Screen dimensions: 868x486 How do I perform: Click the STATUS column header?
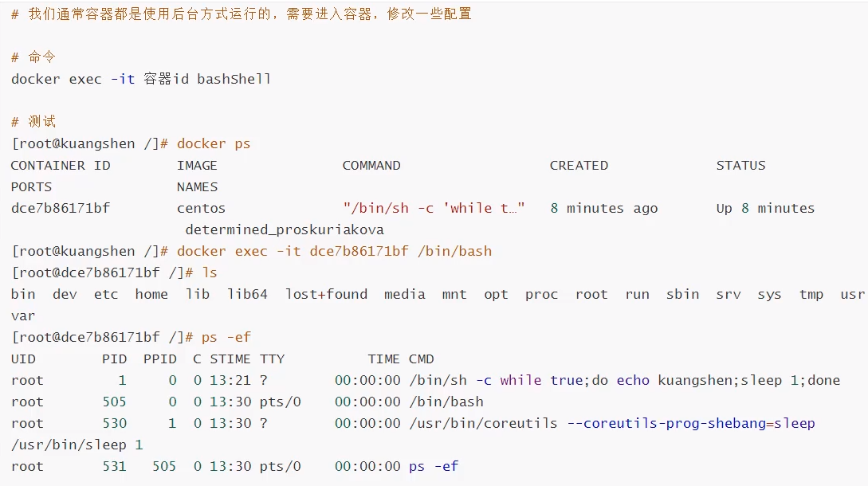tap(740, 166)
